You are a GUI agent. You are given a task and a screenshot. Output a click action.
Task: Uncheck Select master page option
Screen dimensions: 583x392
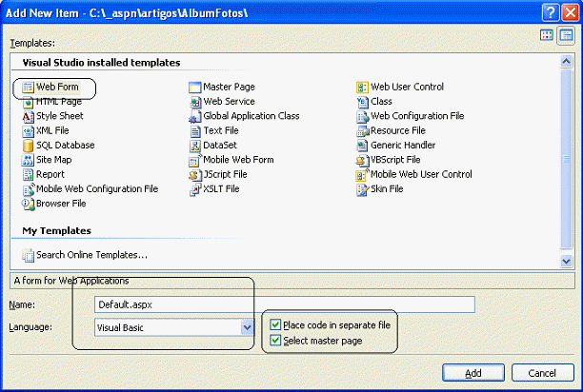coord(275,340)
